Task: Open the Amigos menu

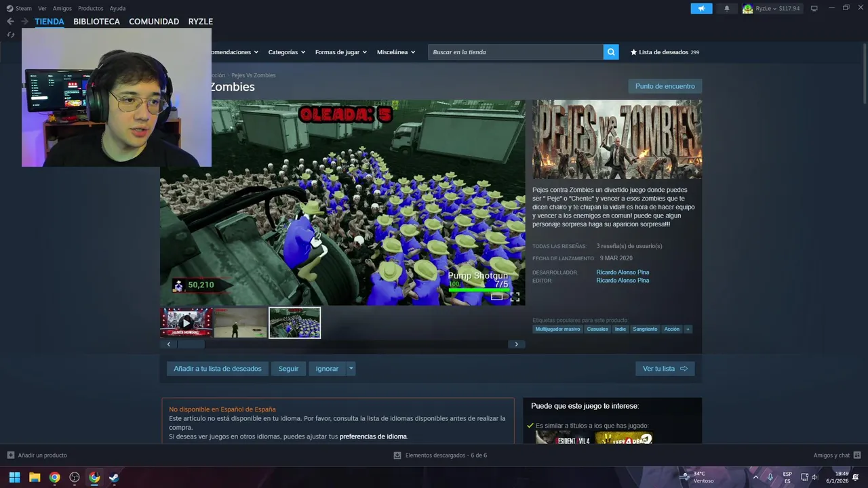Action: tap(62, 8)
